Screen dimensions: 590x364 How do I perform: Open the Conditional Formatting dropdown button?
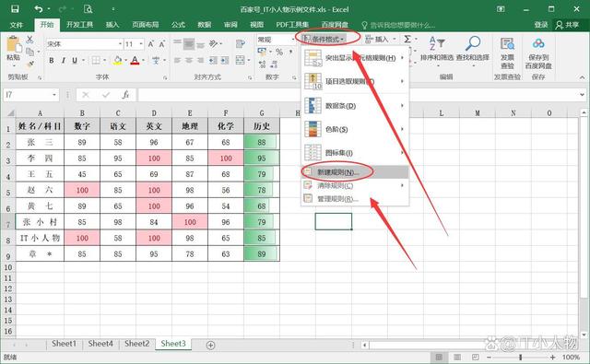coord(324,39)
